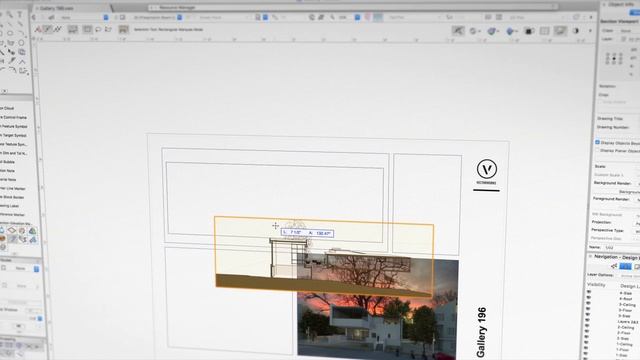
Task: Open the Attributes None fill dropdown
Action: [26, 269]
